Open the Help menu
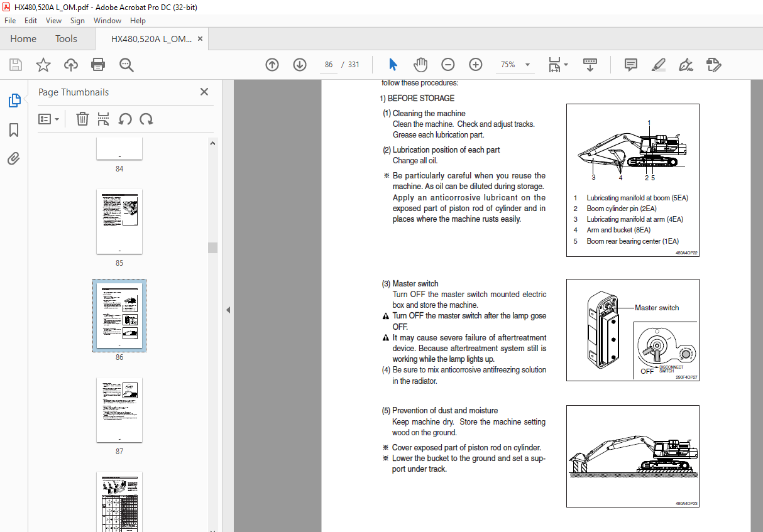 (138, 21)
